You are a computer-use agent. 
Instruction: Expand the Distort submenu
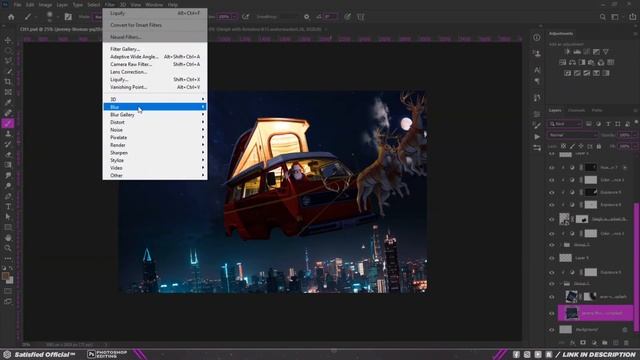click(155, 122)
